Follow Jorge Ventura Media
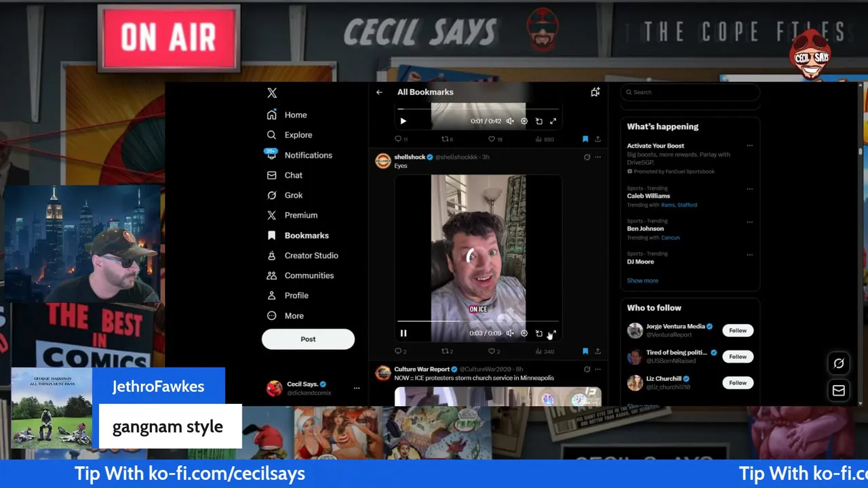 (x=738, y=331)
